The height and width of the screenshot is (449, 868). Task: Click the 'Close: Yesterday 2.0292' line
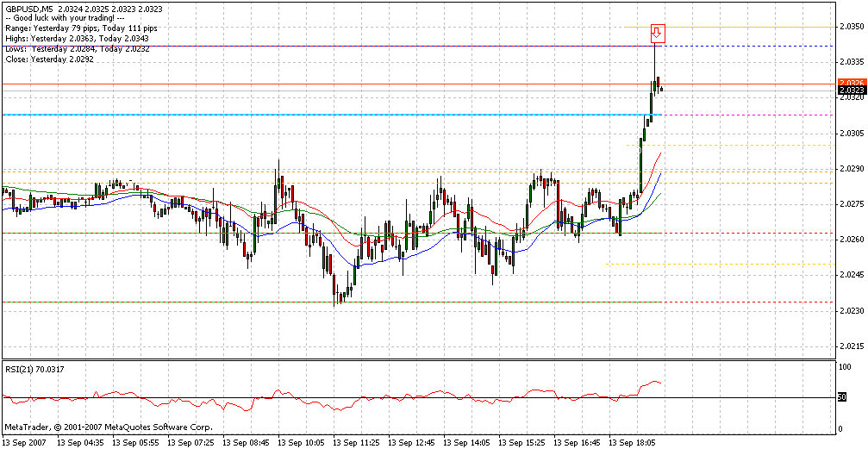pyautogui.click(x=49, y=59)
